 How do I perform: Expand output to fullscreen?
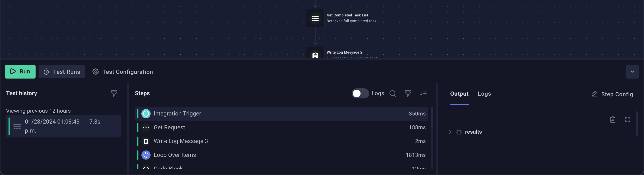(x=628, y=120)
